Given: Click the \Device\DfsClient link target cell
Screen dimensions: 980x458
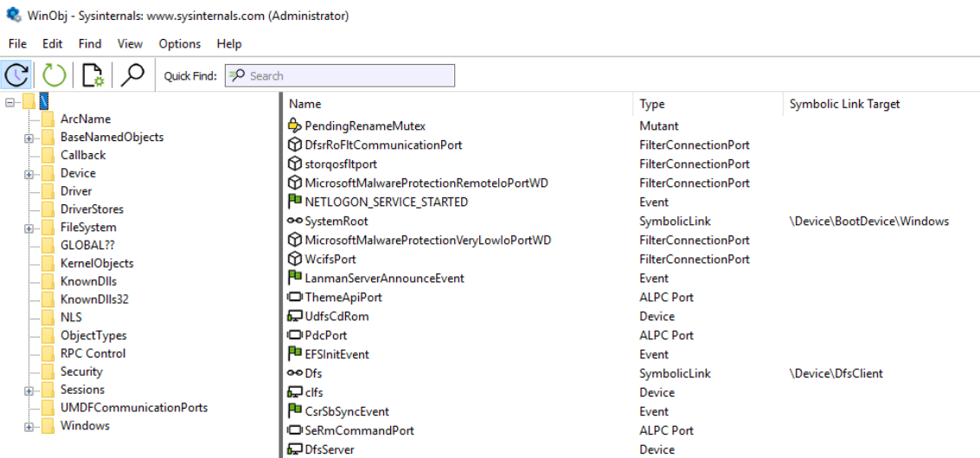Looking at the screenshot, I should [x=836, y=373].
